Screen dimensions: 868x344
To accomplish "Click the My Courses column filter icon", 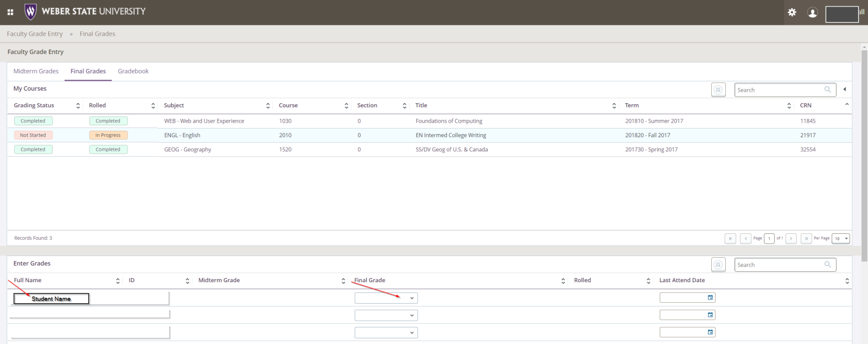I will [x=718, y=90].
